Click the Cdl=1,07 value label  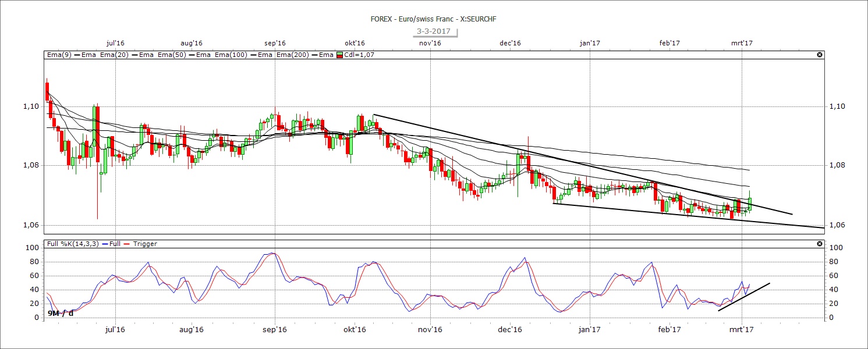[x=359, y=55]
